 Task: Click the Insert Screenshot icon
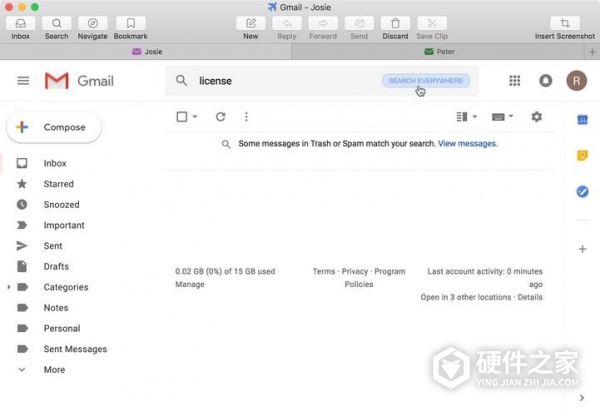tap(565, 23)
